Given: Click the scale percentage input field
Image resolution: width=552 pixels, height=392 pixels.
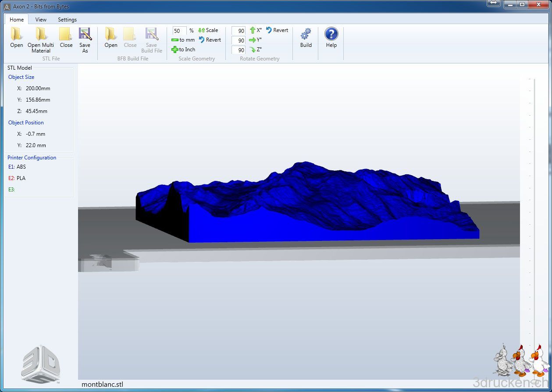Looking at the screenshot, I should coord(179,31).
